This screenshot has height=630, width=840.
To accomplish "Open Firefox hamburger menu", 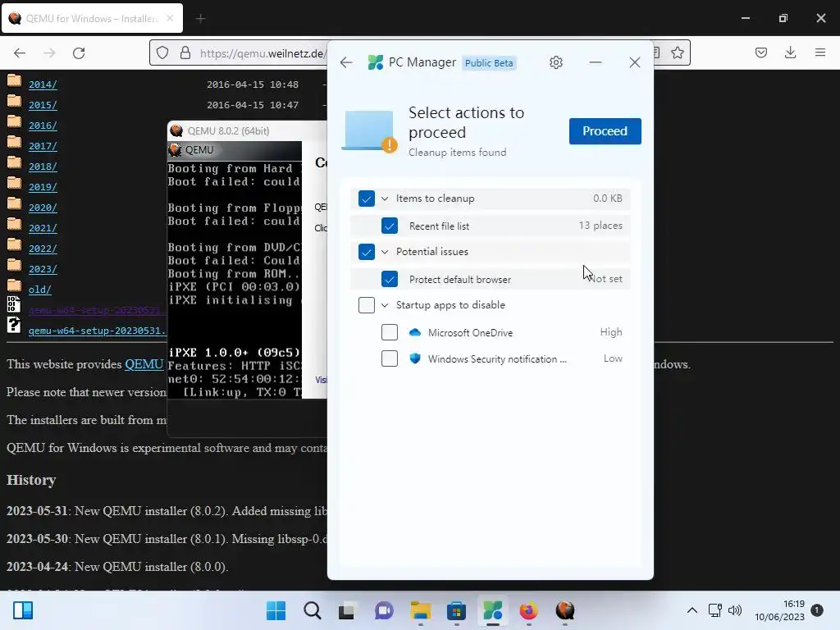I will pos(820,52).
